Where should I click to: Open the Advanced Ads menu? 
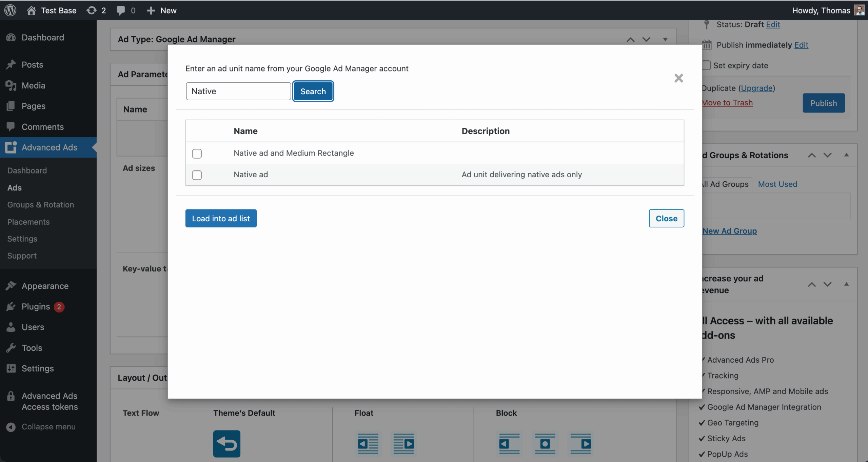(x=48, y=147)
